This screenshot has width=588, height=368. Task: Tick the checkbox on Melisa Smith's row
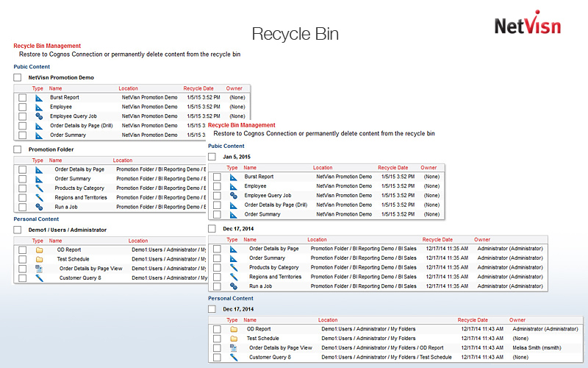click(x=217, y=347)
